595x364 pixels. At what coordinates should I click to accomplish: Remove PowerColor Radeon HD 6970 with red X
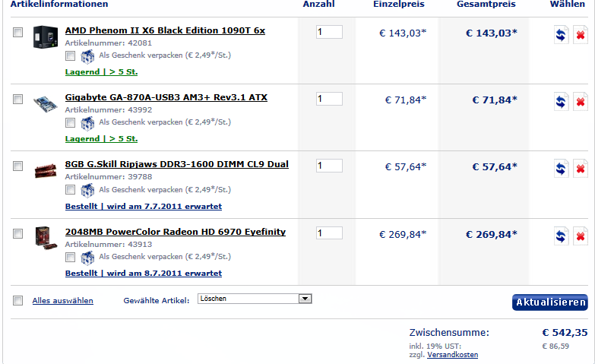coord(581,236)
